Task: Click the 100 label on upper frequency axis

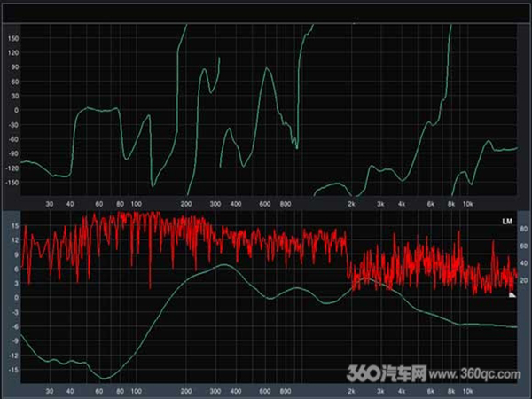Action: [x=137, y=204]
